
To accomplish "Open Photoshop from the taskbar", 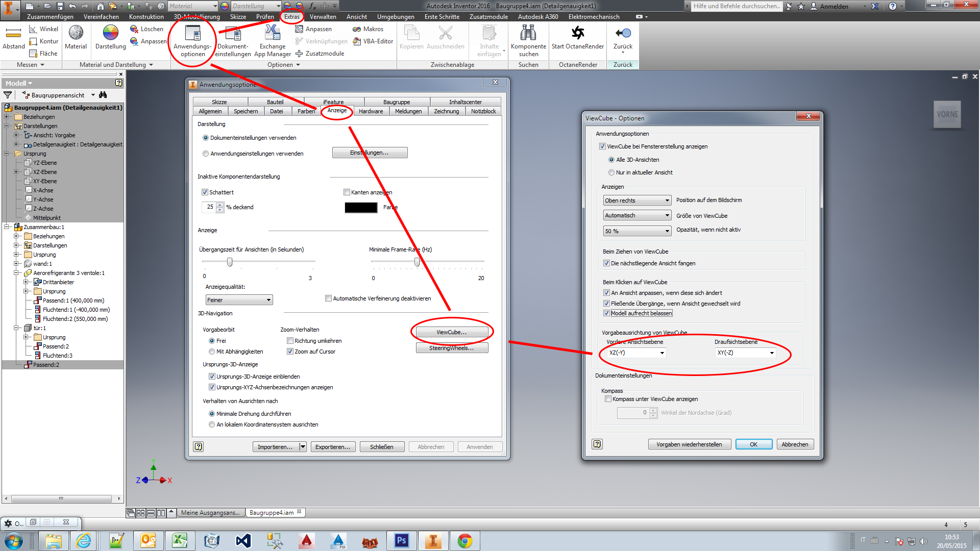I will 401,540.
